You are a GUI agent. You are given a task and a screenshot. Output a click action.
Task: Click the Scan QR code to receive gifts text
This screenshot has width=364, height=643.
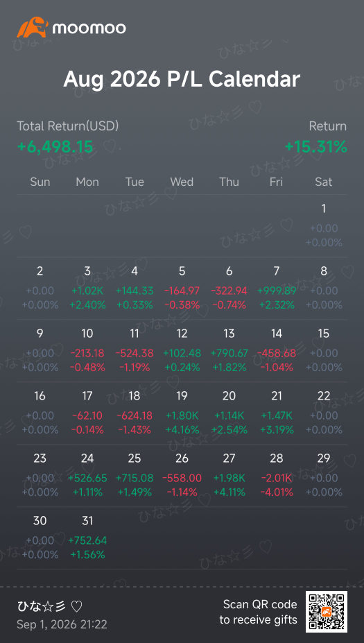(258, 612)
